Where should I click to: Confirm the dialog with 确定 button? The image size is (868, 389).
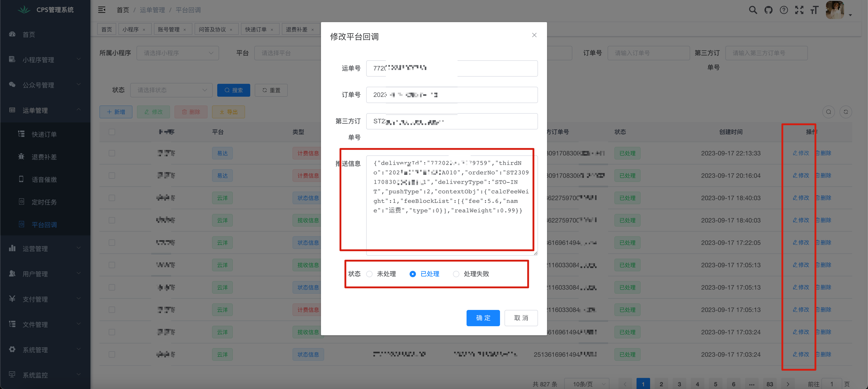tap(483, 318)
